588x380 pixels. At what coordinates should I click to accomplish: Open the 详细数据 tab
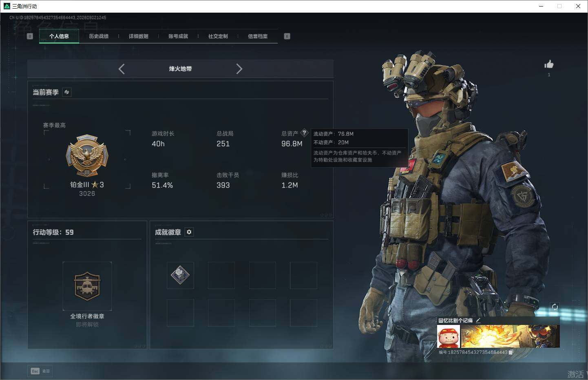click(139, 36)
